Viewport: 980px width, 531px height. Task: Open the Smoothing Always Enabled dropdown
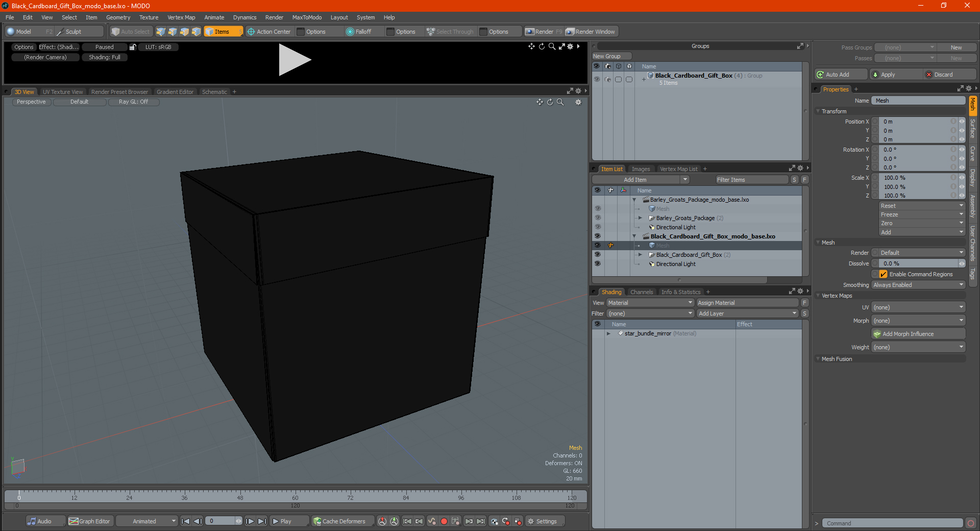click(918, 285)
